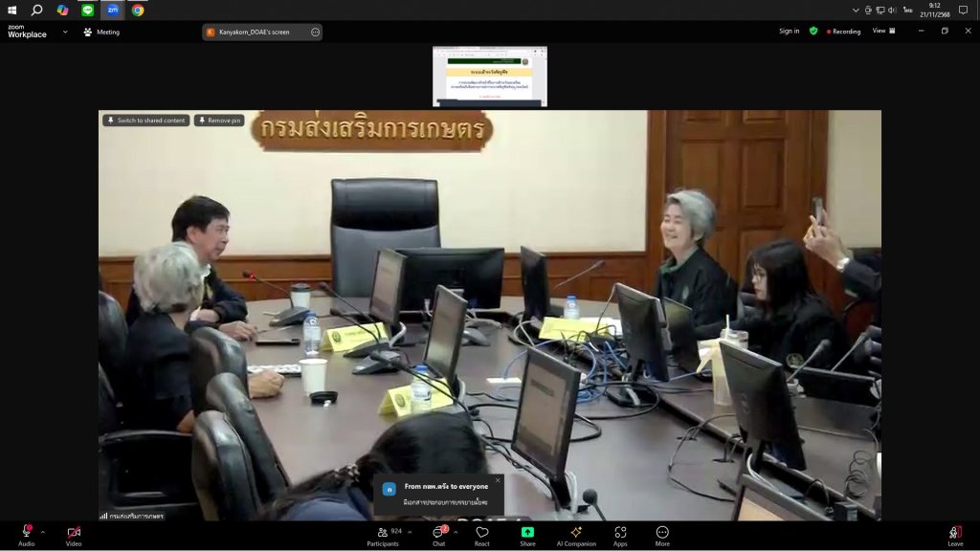Screen dimensions: 980x551
Task: Open the View layout menu
Action: [x=883, y=31]
